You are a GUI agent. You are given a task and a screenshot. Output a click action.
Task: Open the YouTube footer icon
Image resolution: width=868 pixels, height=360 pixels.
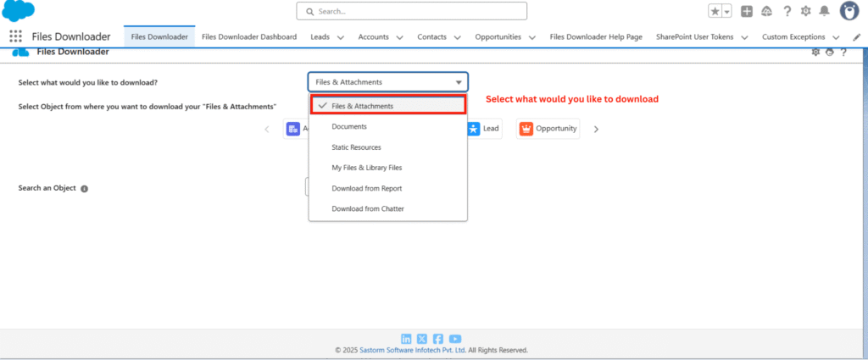(455, 339)
